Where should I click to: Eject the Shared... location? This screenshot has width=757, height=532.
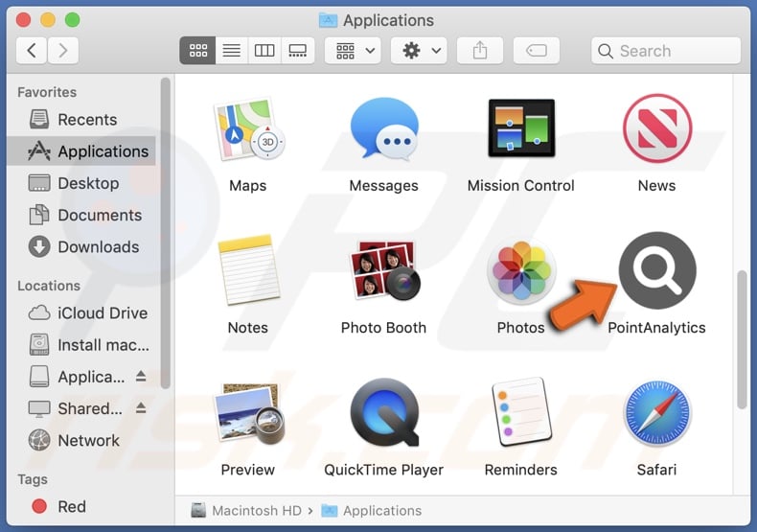click(x=141, y=408)
